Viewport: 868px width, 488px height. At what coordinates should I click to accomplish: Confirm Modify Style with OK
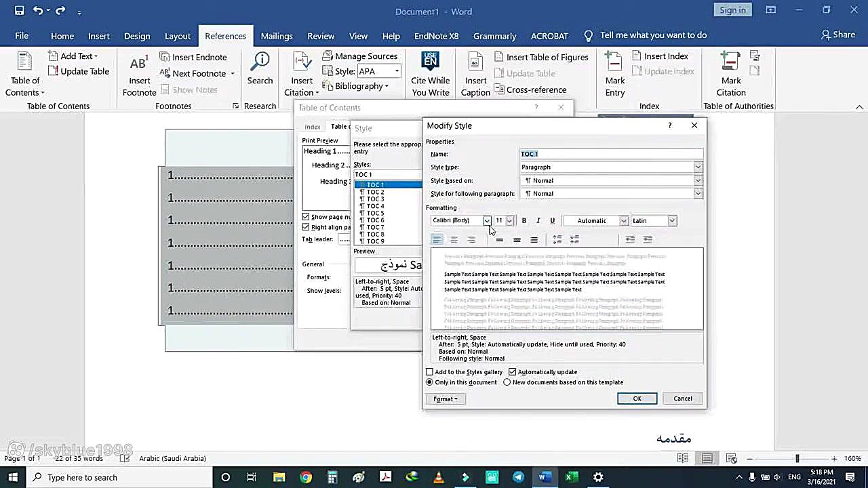637,399
